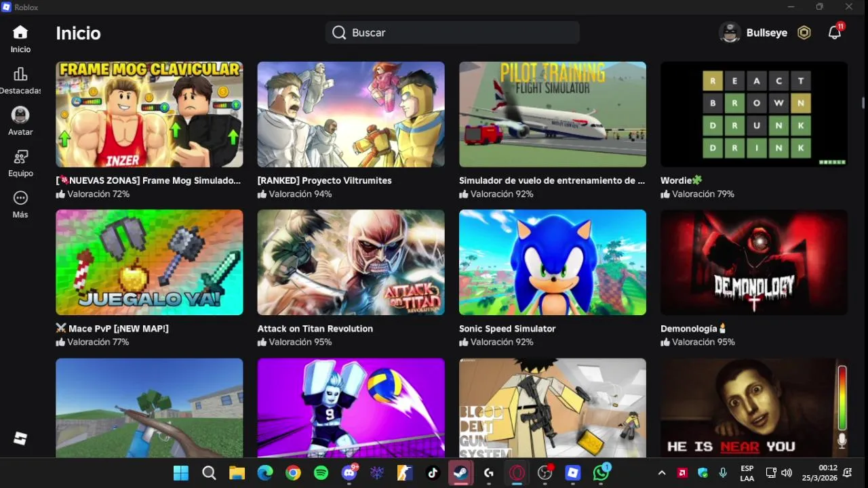Open the volleyball game thumbnail
Viewport: 868px width, 488px height.
point(351,408)
